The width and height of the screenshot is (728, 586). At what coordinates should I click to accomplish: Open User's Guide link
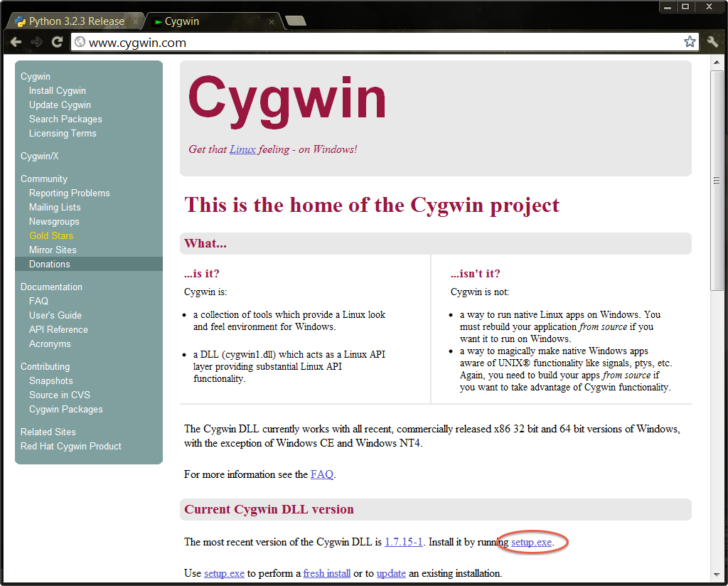[55, 315]
